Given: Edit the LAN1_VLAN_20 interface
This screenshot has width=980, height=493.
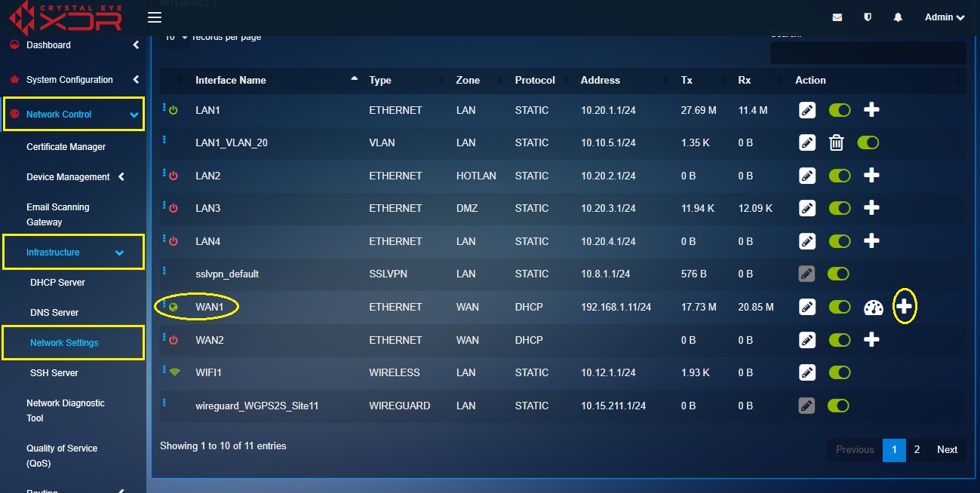Looking at the screenshot, I should pyautogui.click(x=807, y=142).
